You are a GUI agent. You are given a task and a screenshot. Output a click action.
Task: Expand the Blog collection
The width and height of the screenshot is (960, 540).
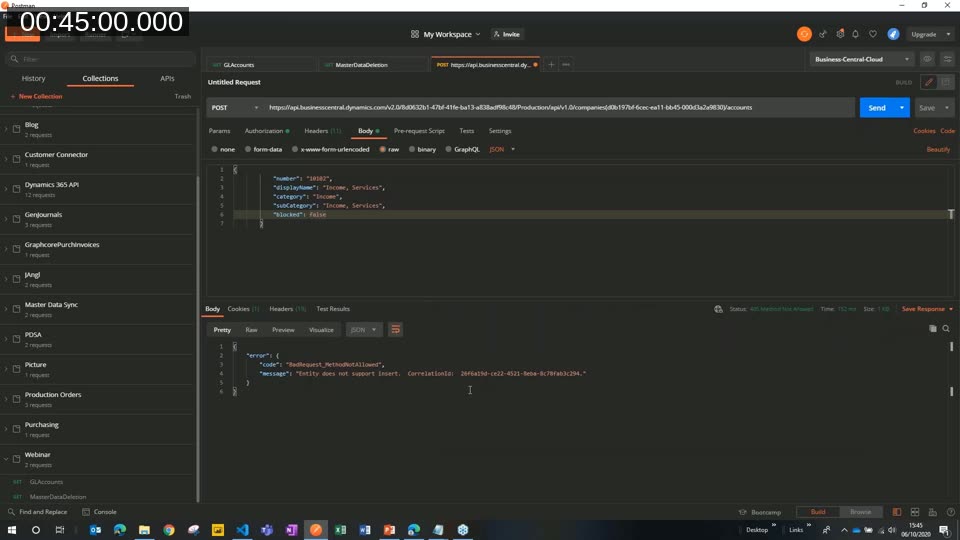point(6,129)
